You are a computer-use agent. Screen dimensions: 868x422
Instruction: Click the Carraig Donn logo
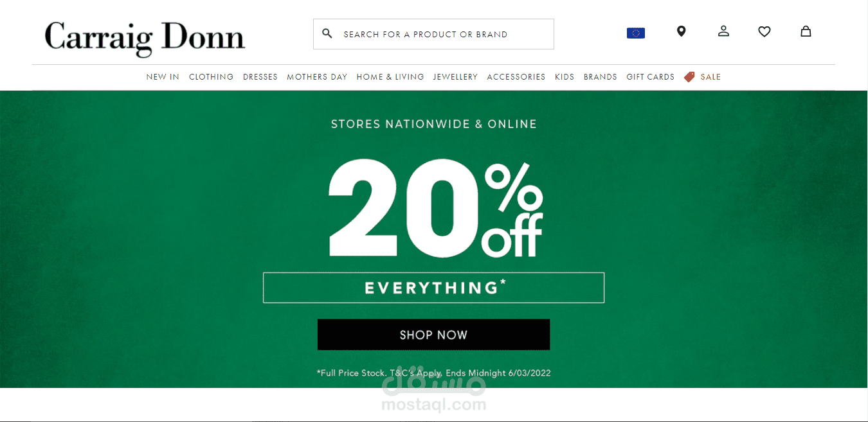tap(145, 36)
